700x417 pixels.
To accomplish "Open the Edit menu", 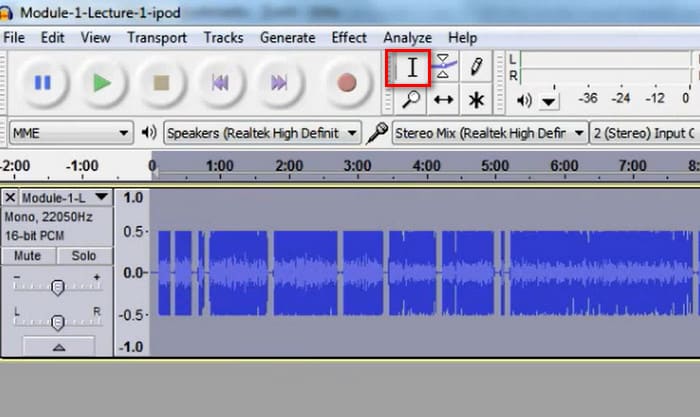I will coord(53,38).
